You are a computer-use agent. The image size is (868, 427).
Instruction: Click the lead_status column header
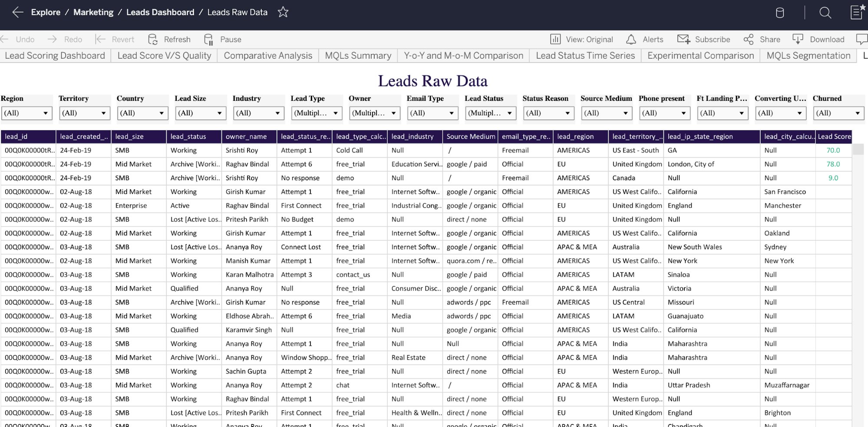tap(194, 136)
